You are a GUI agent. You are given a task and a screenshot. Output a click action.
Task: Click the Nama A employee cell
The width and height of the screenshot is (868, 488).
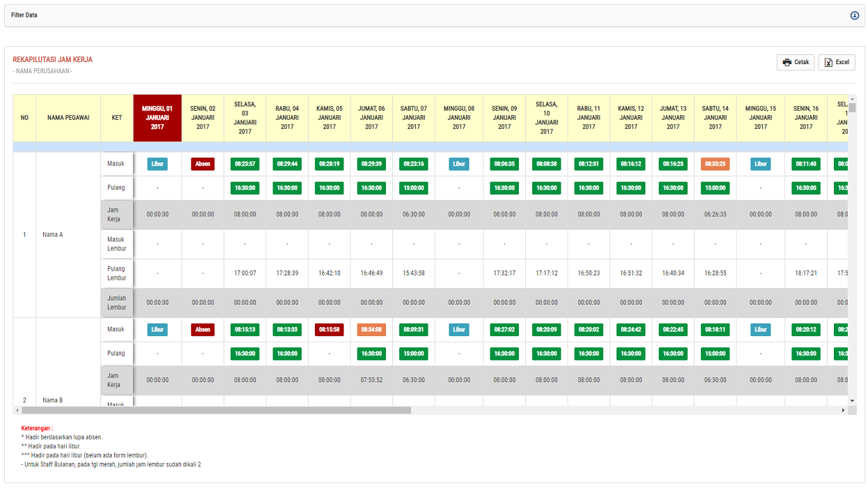[52, 235]
